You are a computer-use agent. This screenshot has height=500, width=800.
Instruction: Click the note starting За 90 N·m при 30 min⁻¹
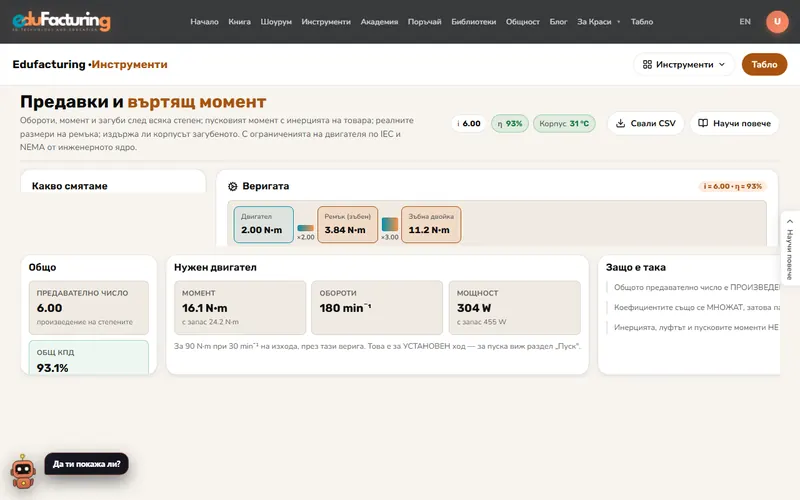point(377,346)
